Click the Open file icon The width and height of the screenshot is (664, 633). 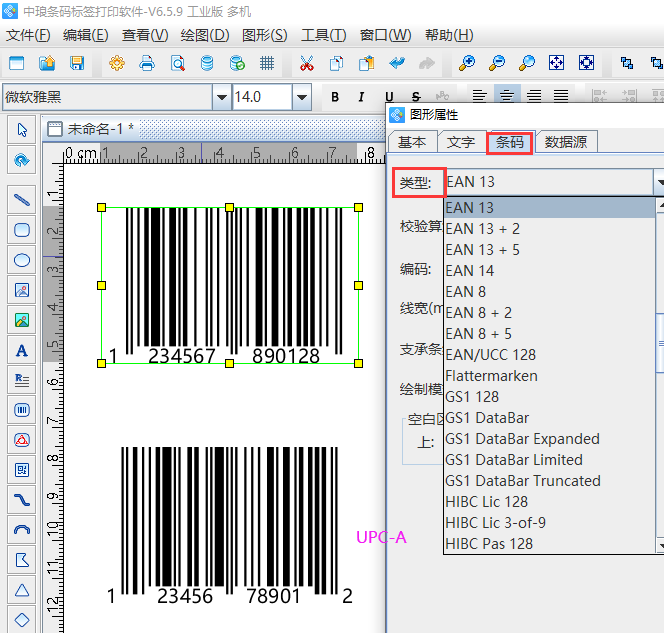(47, 64)
